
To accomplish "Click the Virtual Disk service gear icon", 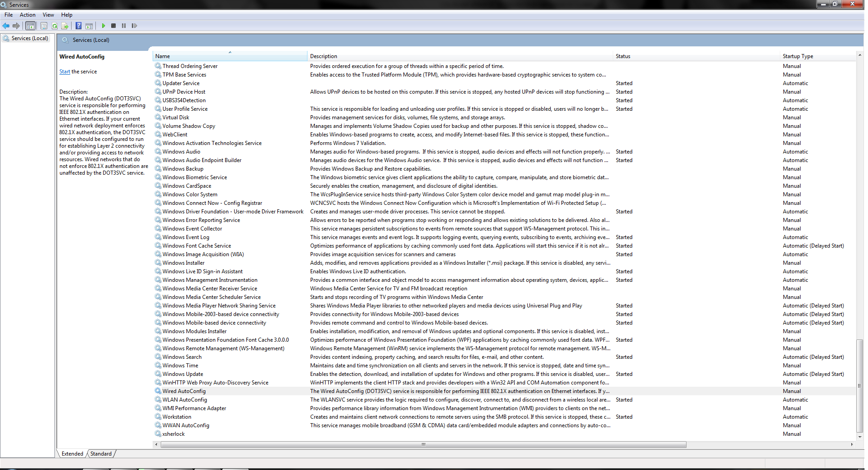I will (158, 117).
